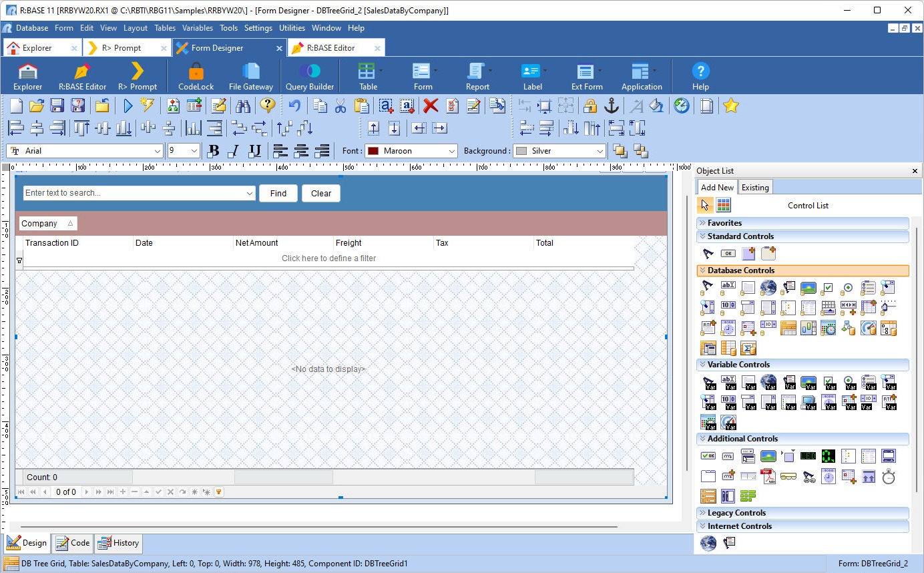This screenshot has height=573, width=924.
Task: Close the Object List panel
Action: click(x=915, y=171)
